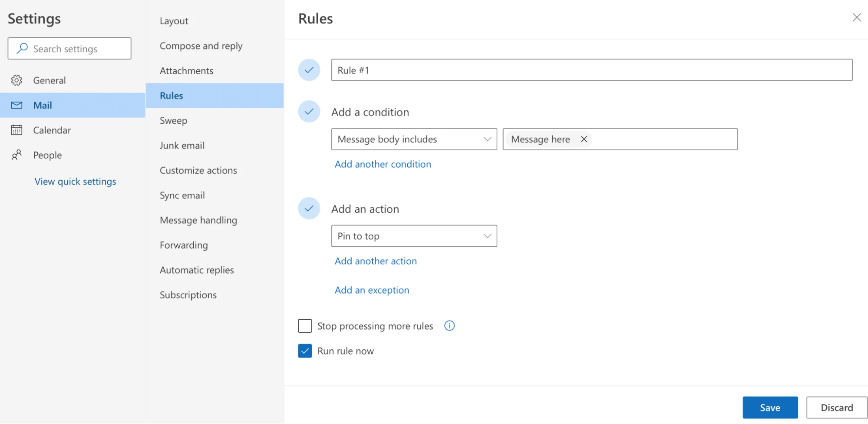
Task: Click the General gear icon
Action: point(16,80)
